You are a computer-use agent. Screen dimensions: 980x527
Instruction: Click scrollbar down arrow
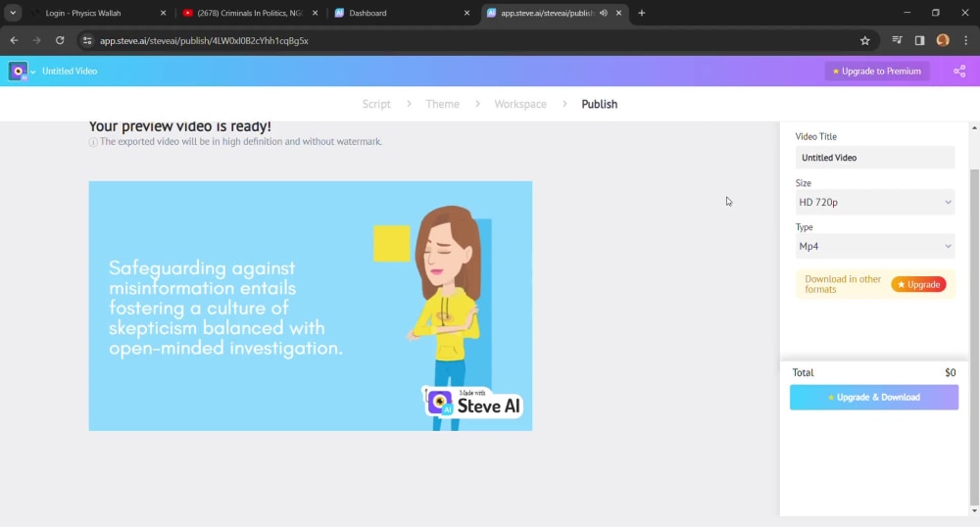pyautogui.click(x=974, y=510)
